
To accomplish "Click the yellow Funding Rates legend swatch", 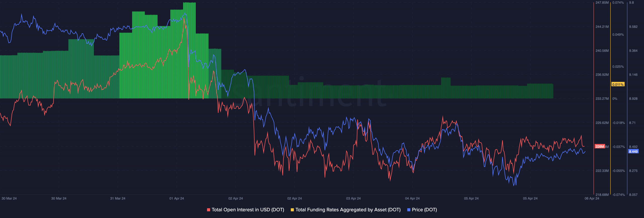I will point(292,210).
